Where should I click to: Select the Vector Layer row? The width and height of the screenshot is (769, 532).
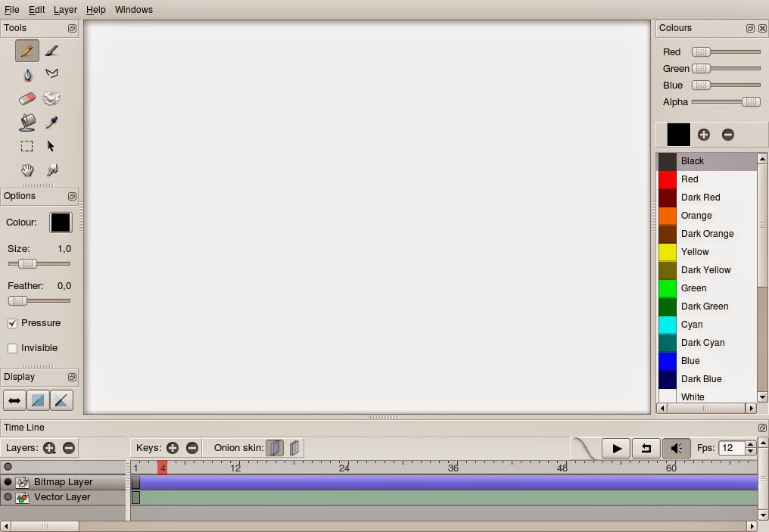point(63,497)
